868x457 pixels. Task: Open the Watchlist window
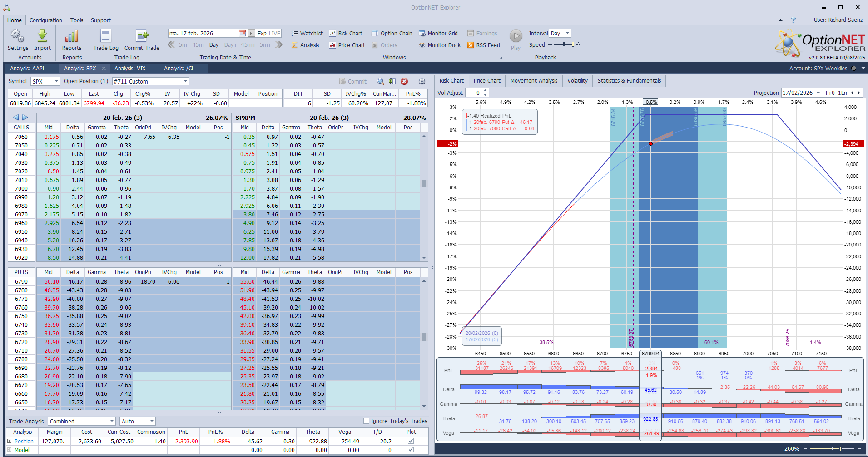(307, 33)
